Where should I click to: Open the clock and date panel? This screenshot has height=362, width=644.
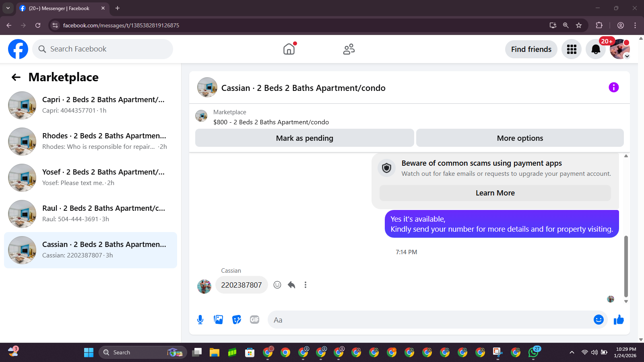(x=626, y=352)
